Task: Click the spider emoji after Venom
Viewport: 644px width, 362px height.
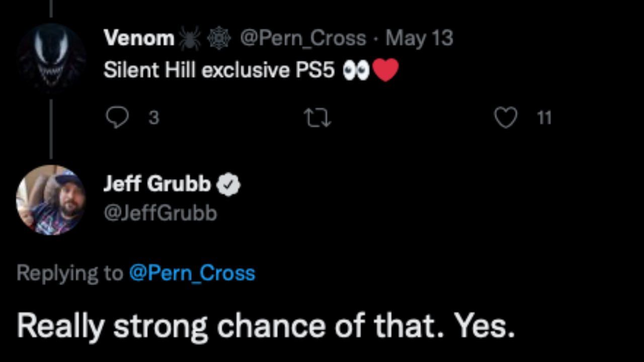Action: (189, 39)
